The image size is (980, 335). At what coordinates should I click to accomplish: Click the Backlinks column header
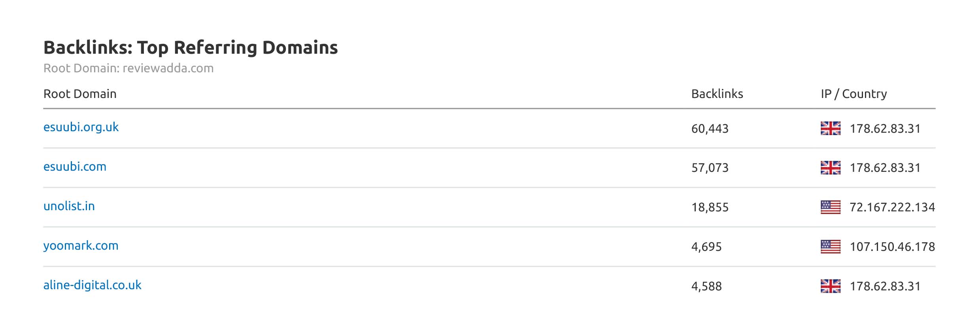[x=717, y=94]
